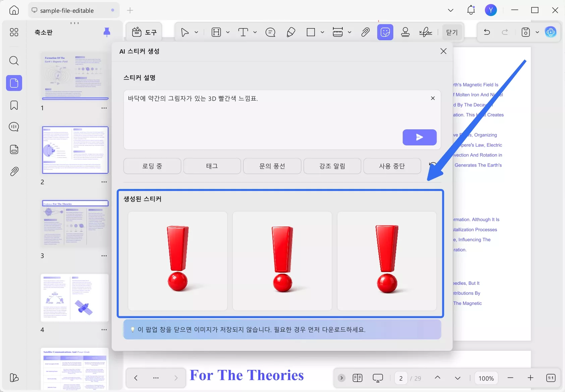This screenshot has height=392, width=565.
Task: Undo the last action
Action: pyautogui.click(x=487, y=32)
